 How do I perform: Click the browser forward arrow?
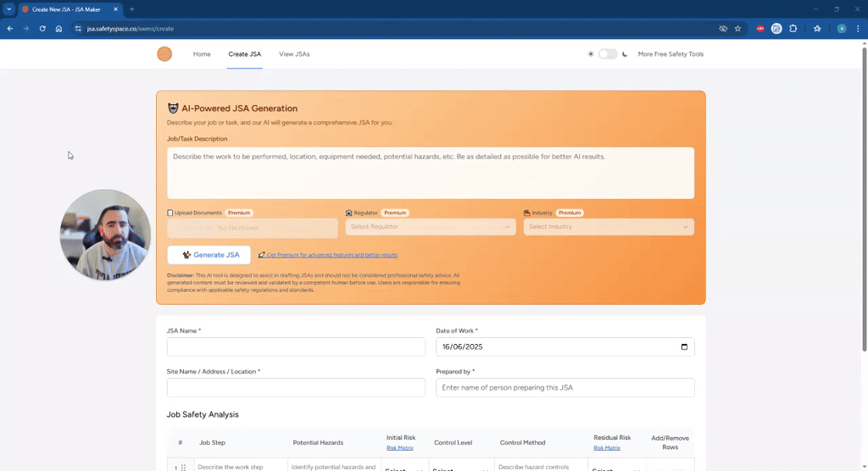26,29
